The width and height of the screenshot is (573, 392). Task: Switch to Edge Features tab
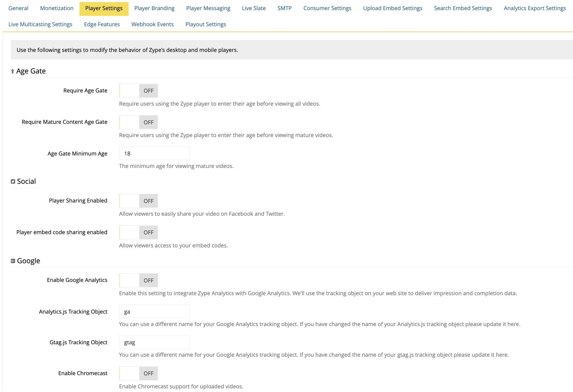point(102,24)
